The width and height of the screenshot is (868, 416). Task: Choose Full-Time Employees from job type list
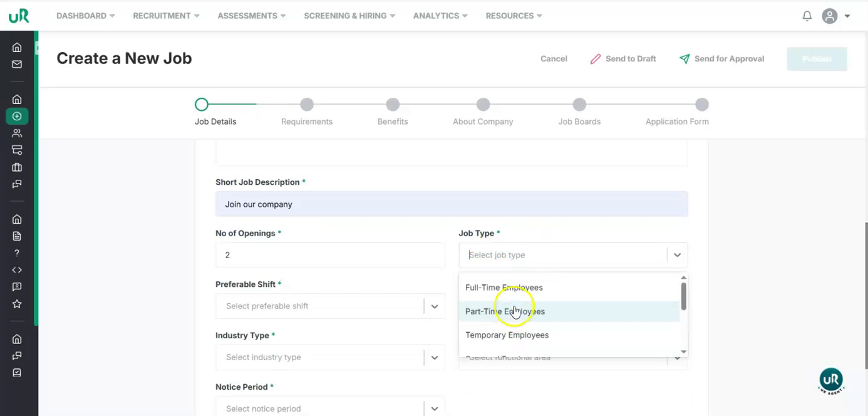(x=504, y=288)
